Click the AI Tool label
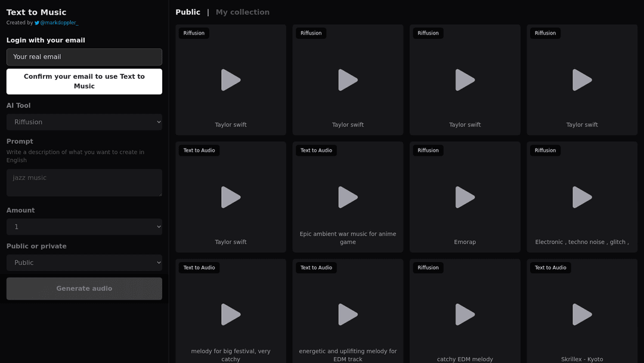 click(x=18, y=106)
